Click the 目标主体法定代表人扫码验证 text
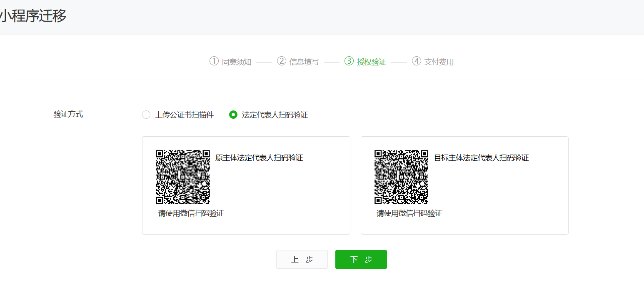Viewport: 644px width, 285px height. tap(482, 158)
